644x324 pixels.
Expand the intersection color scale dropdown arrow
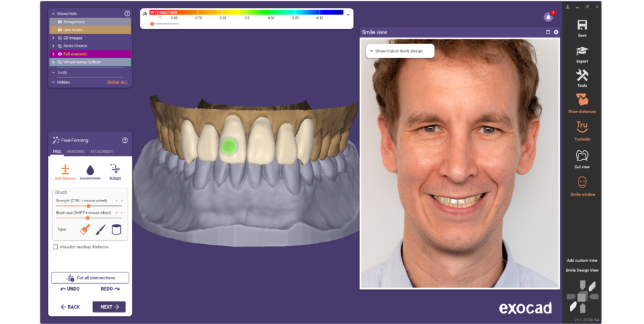348,14
